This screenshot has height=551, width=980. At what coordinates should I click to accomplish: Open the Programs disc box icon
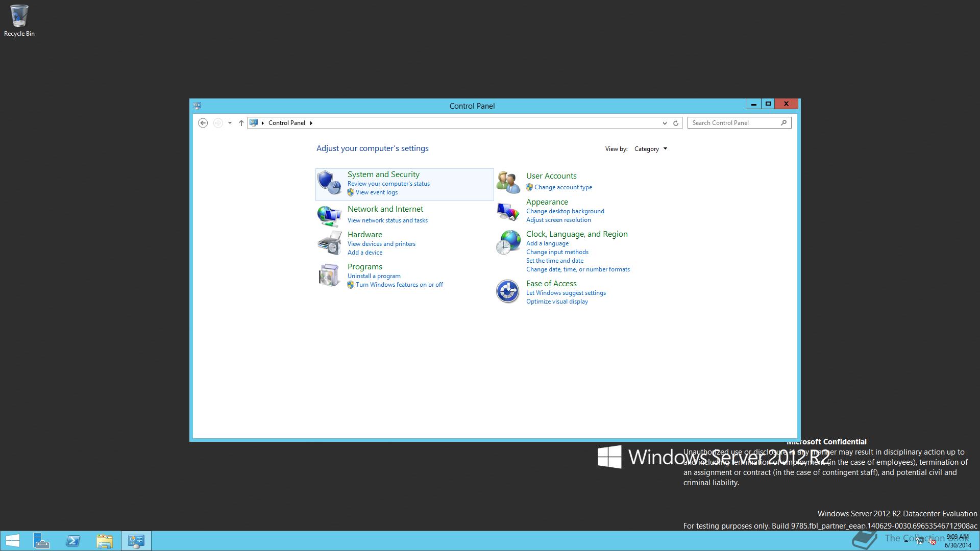[329, 275]
